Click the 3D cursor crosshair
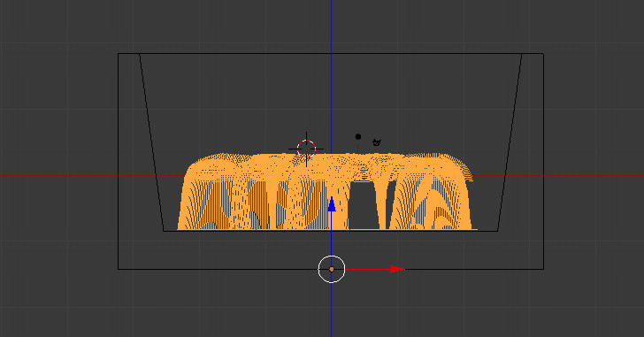This screenshot has height=337, width=644. coord(306,149)
